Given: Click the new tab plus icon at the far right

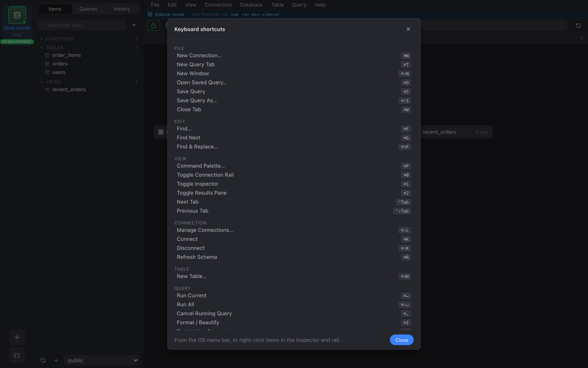Looking at the screenshot, I should click(x=581, y=38).
